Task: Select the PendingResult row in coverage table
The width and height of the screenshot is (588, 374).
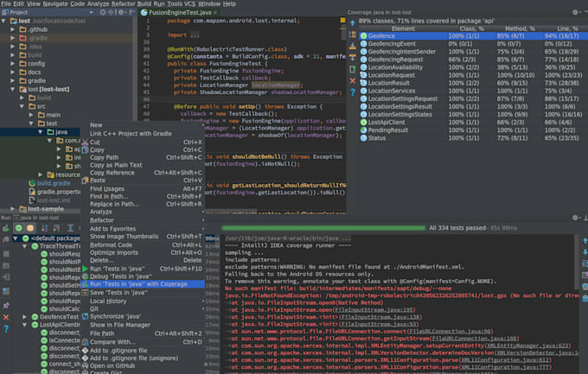Action: pos(473,130)
